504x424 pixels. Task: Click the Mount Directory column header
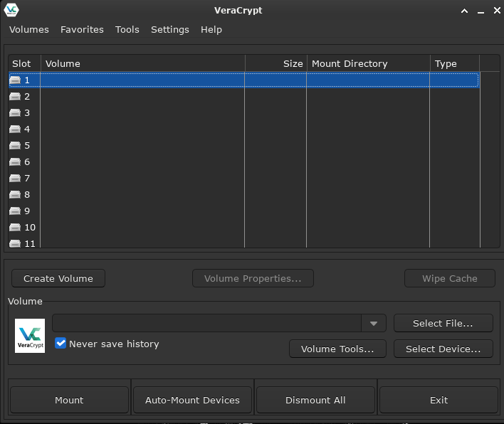pyautogui.click(x=368, y=63)
